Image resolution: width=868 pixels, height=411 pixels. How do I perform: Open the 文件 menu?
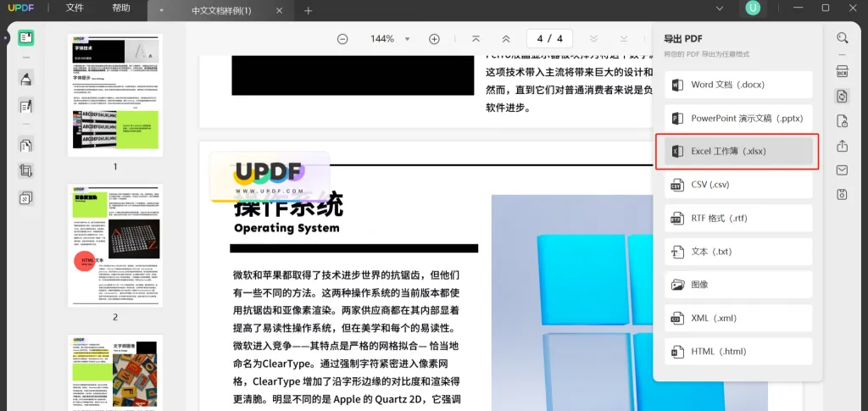(x=75, y=8)
